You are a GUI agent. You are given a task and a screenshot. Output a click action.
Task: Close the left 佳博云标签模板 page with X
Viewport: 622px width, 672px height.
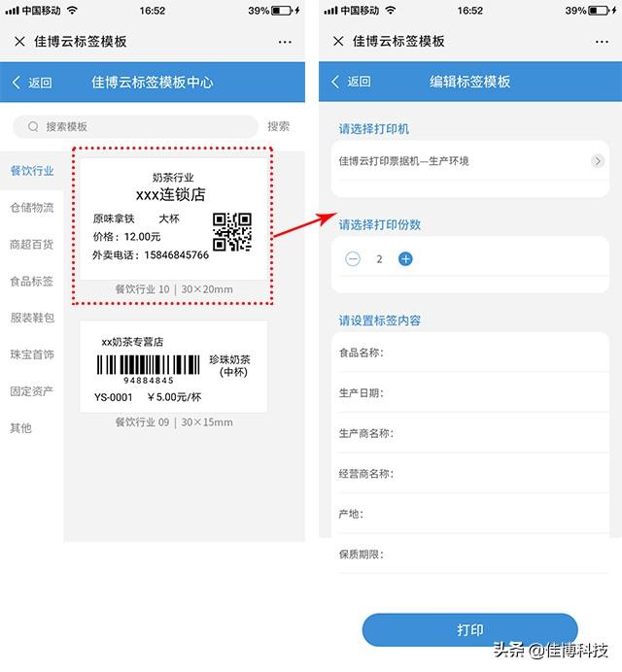(x=19, y=42)
